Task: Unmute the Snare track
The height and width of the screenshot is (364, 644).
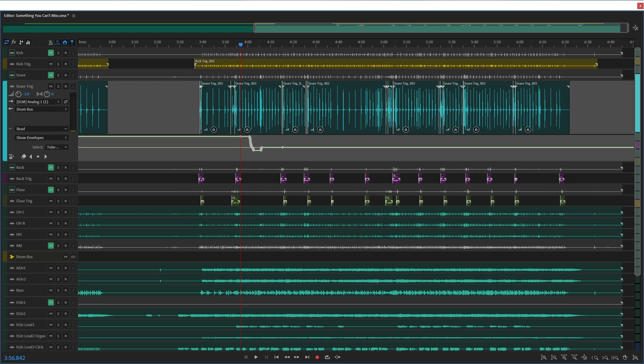Action: click(51, 75)
